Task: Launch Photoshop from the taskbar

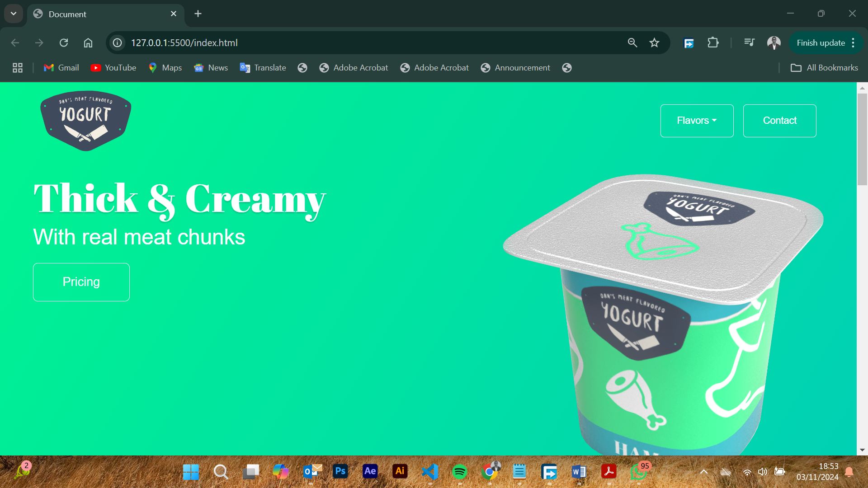Action: [x=340, y=472]
